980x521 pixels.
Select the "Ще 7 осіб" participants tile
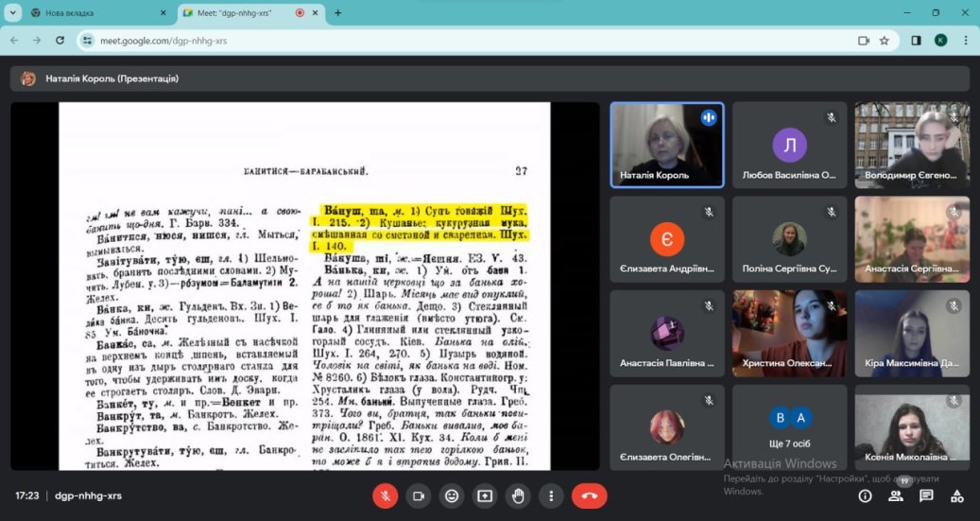[789, 427]
